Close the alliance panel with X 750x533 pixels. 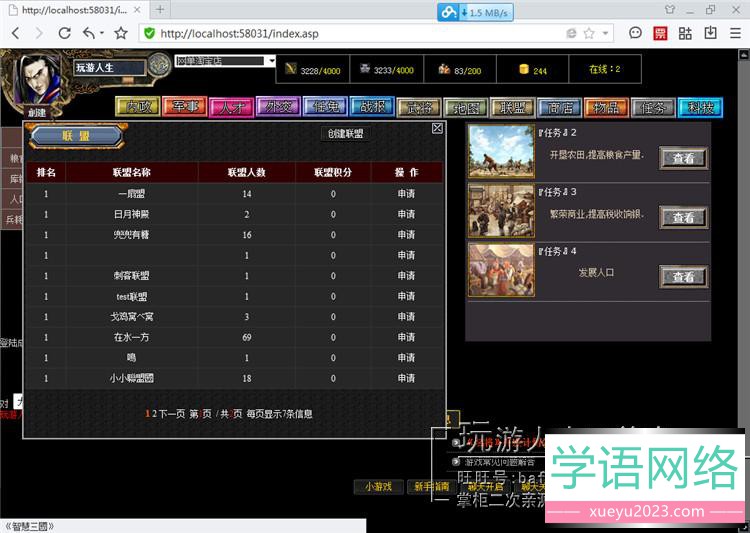437,128
